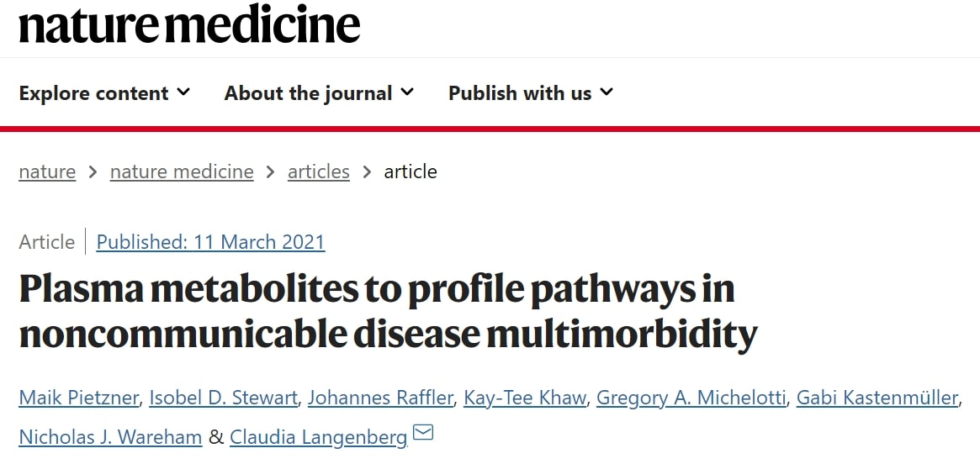Expand the Explore content menu
This screenshot has height=464, width=980.
click(x=104, y=93)
